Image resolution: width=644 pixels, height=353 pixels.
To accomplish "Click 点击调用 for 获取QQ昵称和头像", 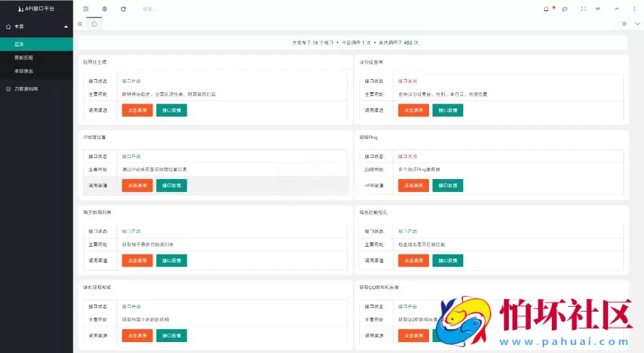I will tap(413, 336).
